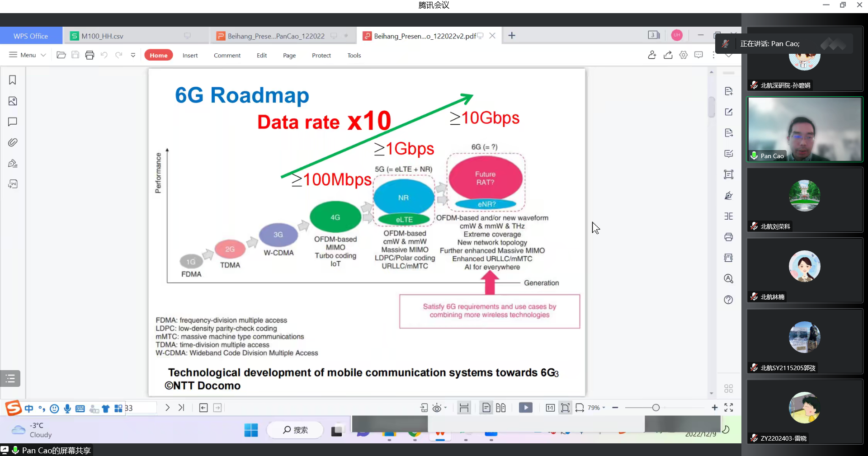The height and width of the screenshot is (456, 868).
Task: Open the 79% zoom level dropdown
Action: click(596, 408)
